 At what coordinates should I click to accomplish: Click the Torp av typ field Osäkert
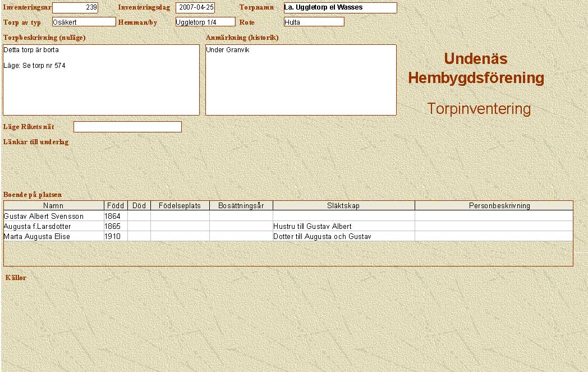click(84, 22)
